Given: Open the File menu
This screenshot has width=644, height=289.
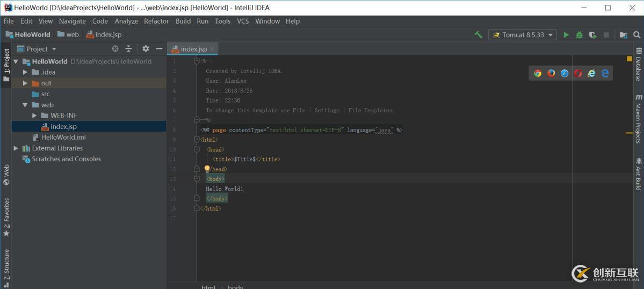Looking at the screenshot, I should click(8, 21).
